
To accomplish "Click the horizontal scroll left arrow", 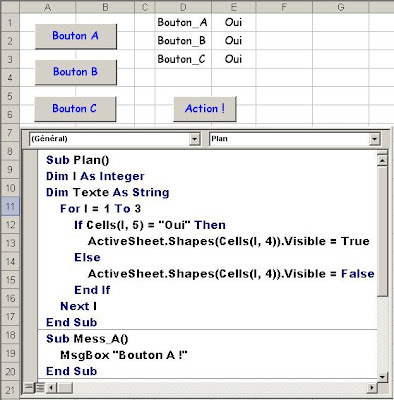I will pyautogui.click(x=51, y=387).
